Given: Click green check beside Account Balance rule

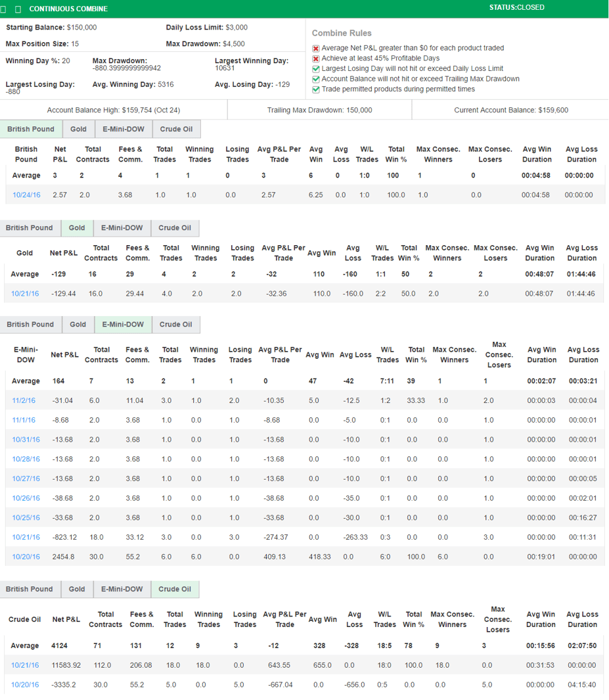Looking at the screenshot, I should pos(316,79).
